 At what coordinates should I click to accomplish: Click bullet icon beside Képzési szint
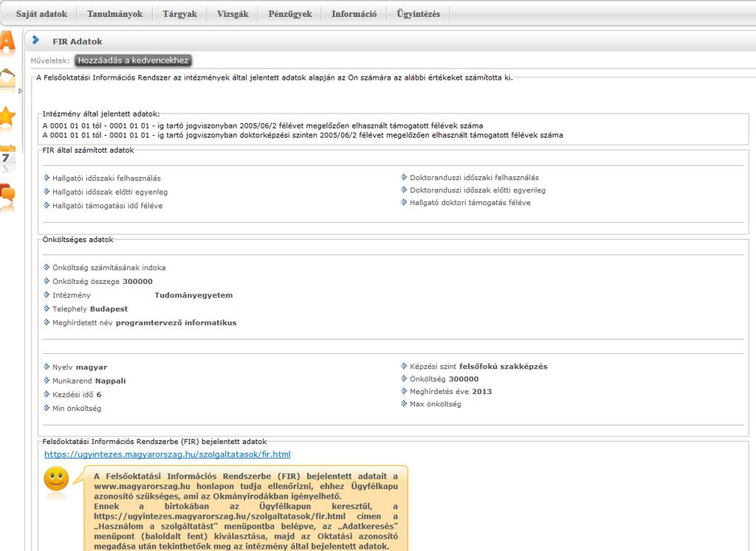tap(404, 366)
